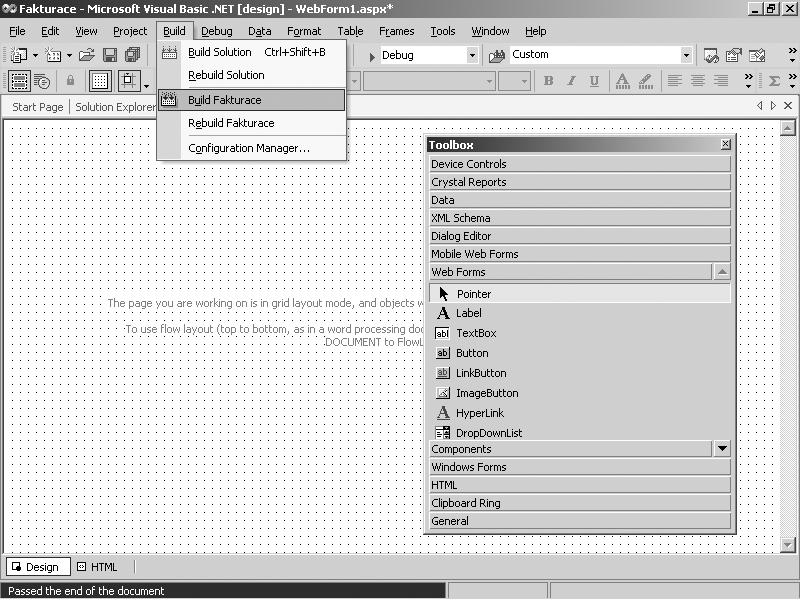Click Toolbox scroll-down arrow beside Components
800x600 pixels.
tap(722, 449)
